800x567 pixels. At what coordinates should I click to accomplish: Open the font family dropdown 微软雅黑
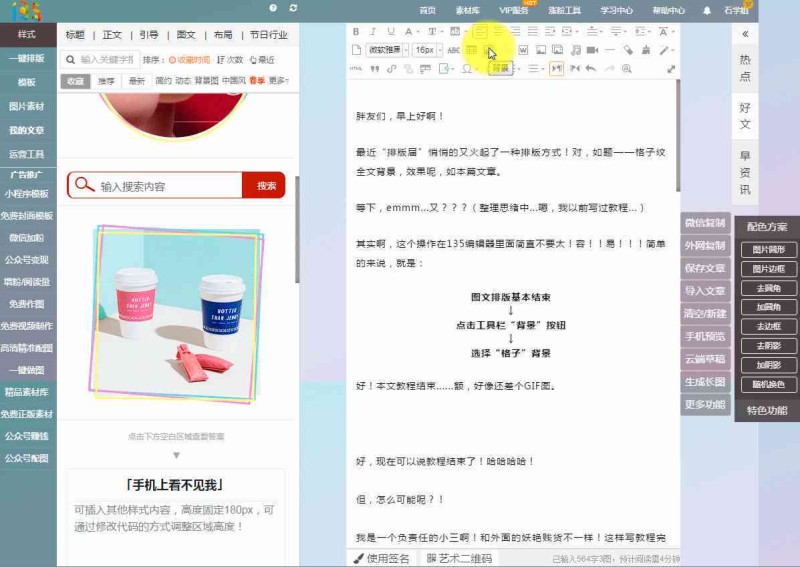coord(385,50)
